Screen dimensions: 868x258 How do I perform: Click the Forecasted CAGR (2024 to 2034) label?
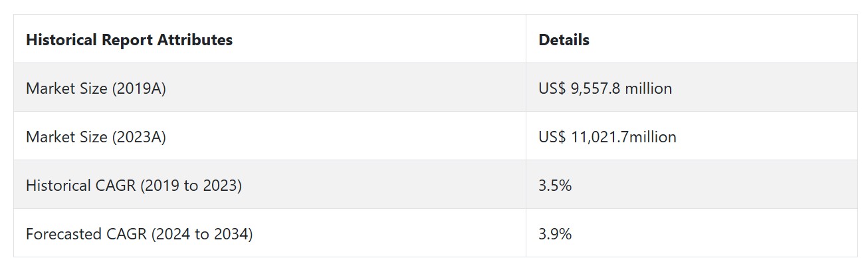pyautogui.click(x=139, y=234)
